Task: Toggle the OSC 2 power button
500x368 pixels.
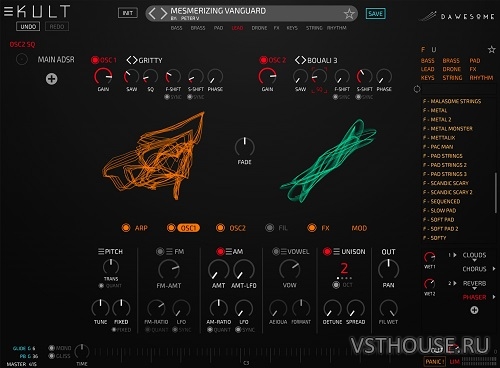Action: [x=263, y=60]
